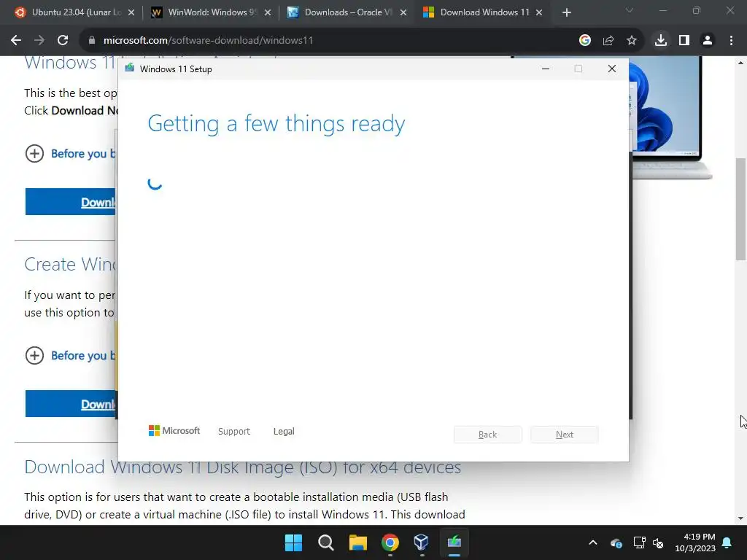Click the Surface laptop image on page

tap(672, 117)
